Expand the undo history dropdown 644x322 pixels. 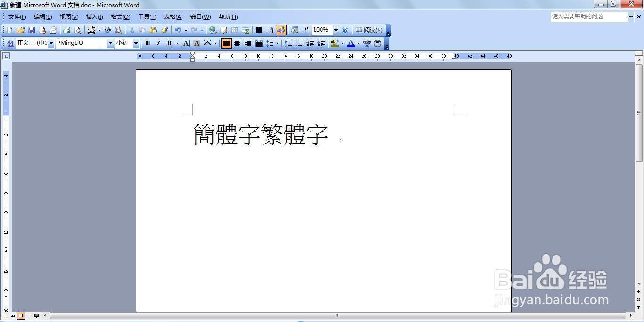(186, 30)
